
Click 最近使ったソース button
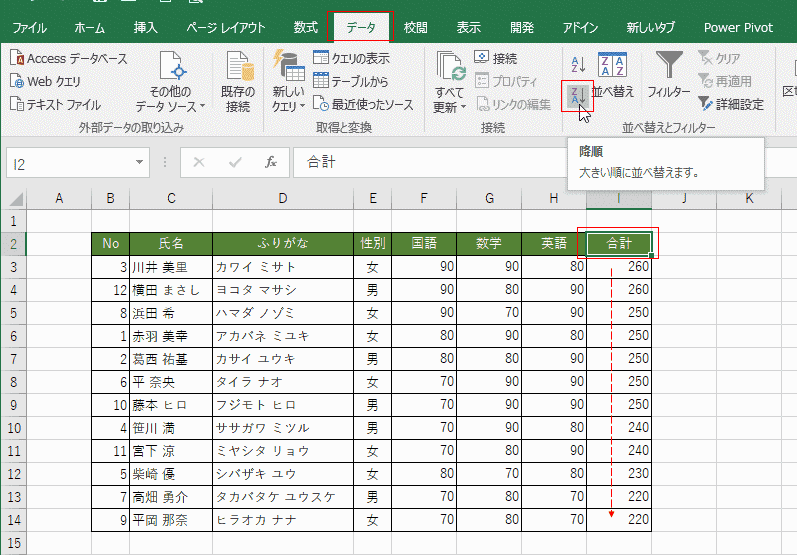(x=363, y=104)
